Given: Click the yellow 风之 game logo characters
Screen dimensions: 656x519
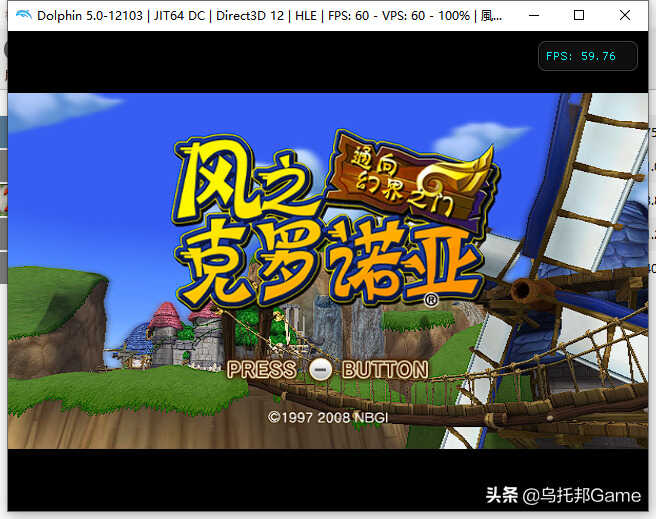Looking at the screenshot, I should click(247, 180).
